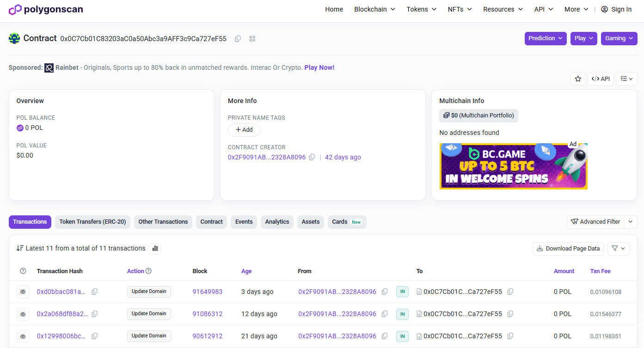Viewport: 644px width, 348px height.
Task: Open the Blockchain menu
Action: pyautogui.click(x=374, y=9)
